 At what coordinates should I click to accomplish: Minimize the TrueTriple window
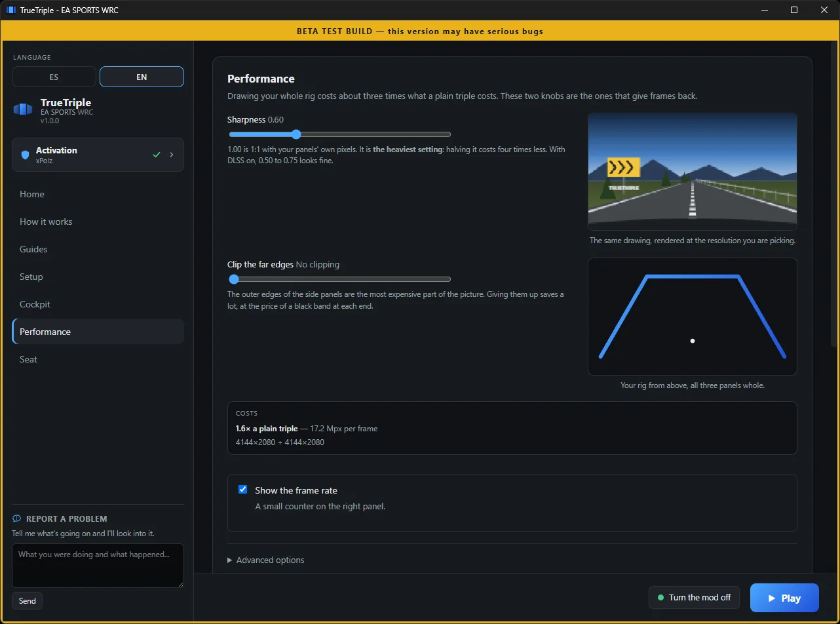(x=764, y=10)
